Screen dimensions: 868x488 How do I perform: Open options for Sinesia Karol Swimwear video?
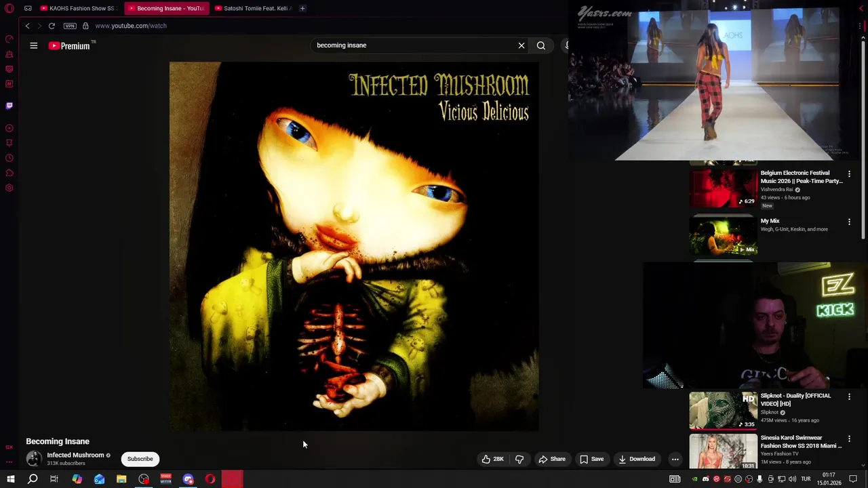point(849,439)
